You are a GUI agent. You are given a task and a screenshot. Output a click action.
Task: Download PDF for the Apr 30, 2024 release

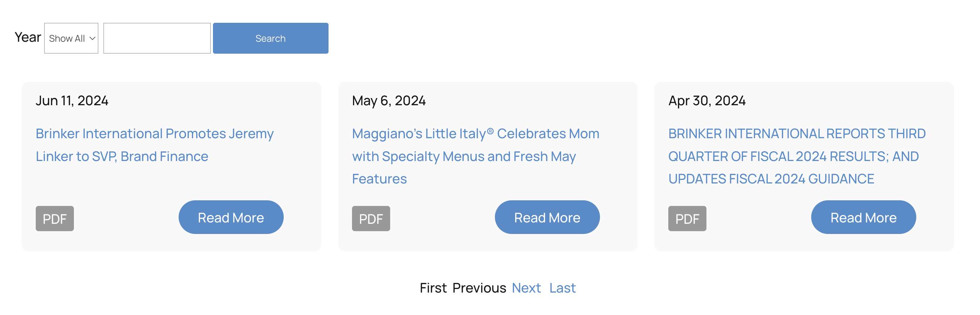coord(687,219)
